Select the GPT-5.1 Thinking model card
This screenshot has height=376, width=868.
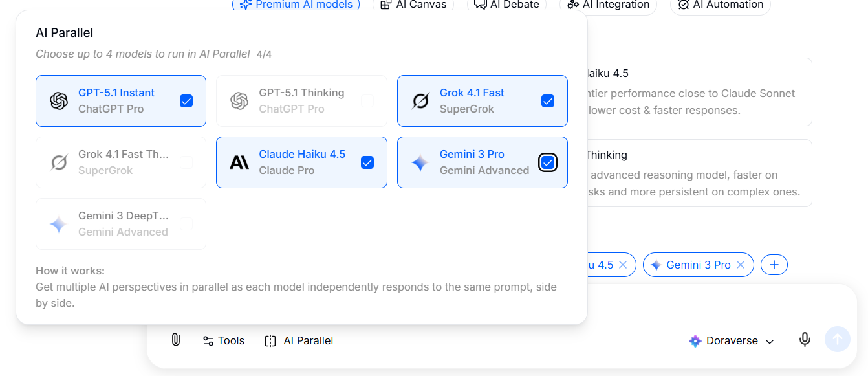tap(301, 101)
